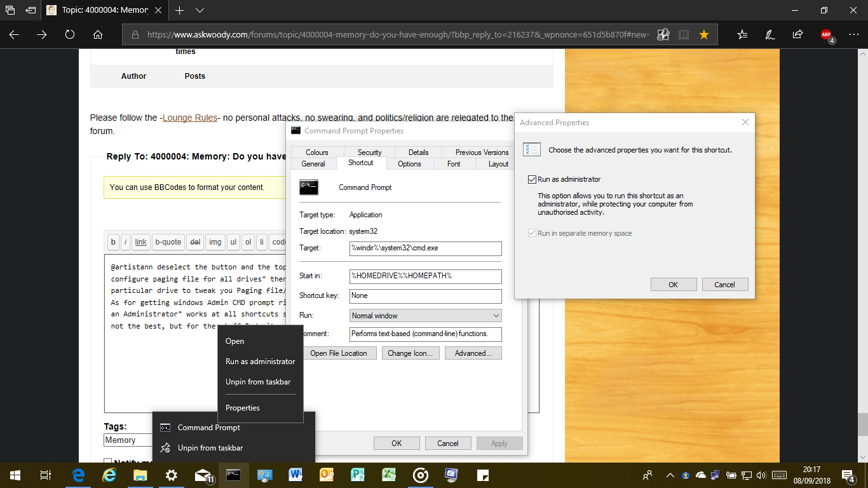Click the Edge refresh page icon
The width and height of the screenshot is (868, 488).
[x=70, y=35]
